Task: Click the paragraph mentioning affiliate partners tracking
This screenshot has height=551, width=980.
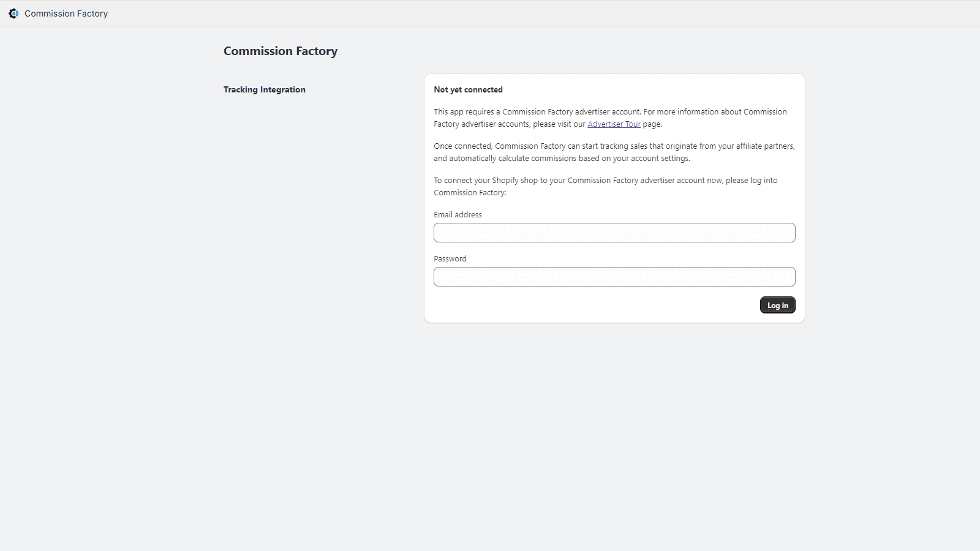Action: tap(614, 152)
